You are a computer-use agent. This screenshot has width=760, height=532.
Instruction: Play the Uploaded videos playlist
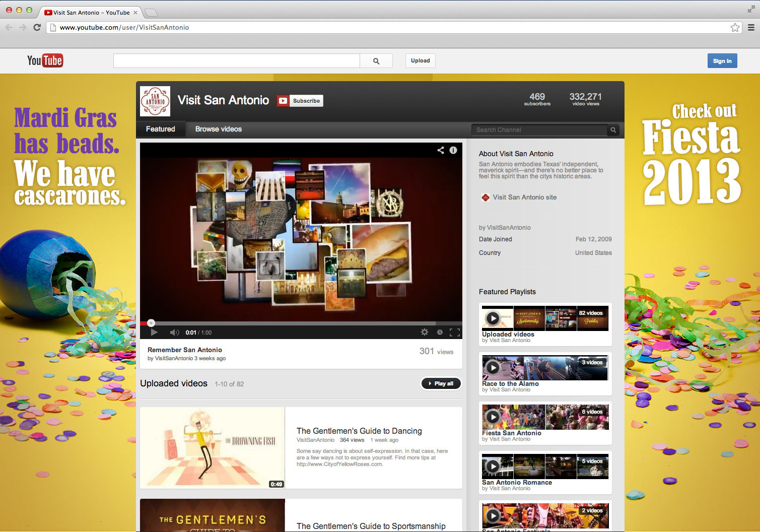point(493,318)
